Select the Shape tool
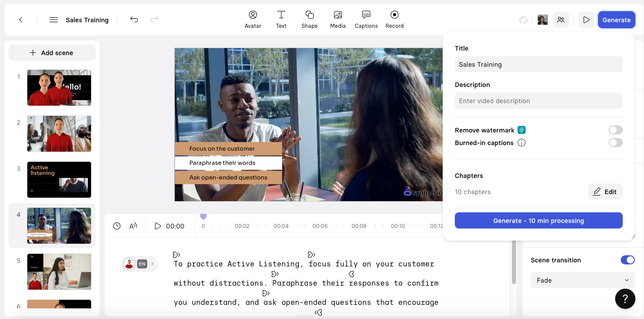This screenshot has height=319, width=644. tap(309, 19)
